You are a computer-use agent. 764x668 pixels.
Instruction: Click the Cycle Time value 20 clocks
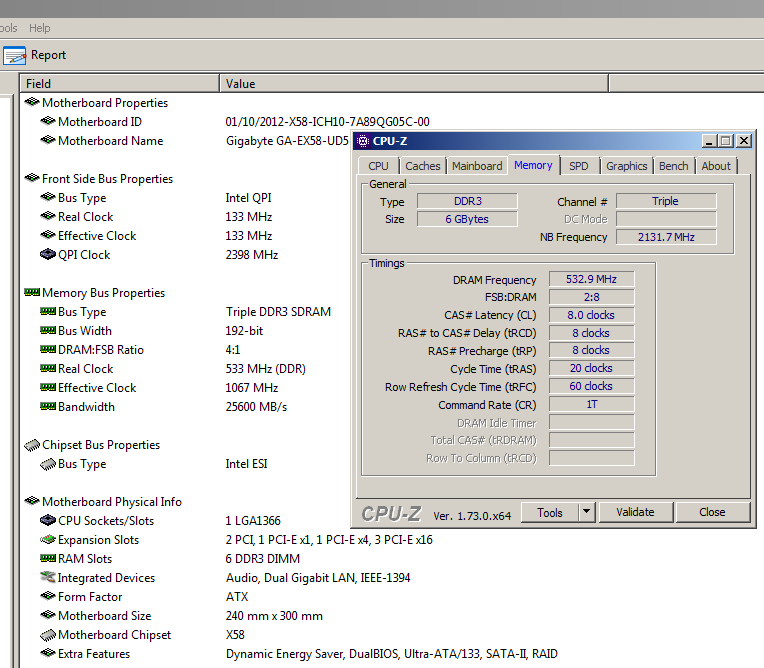click(591, 368)
